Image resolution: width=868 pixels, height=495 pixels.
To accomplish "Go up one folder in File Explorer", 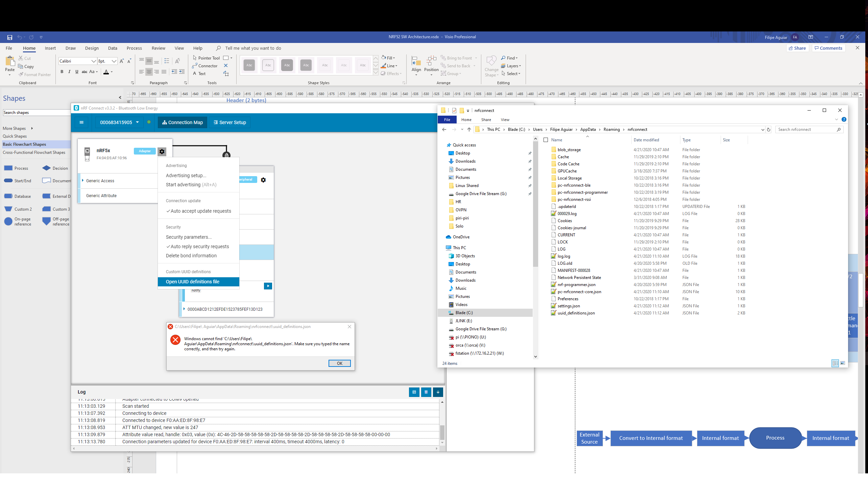I will [x=469, y=129].
